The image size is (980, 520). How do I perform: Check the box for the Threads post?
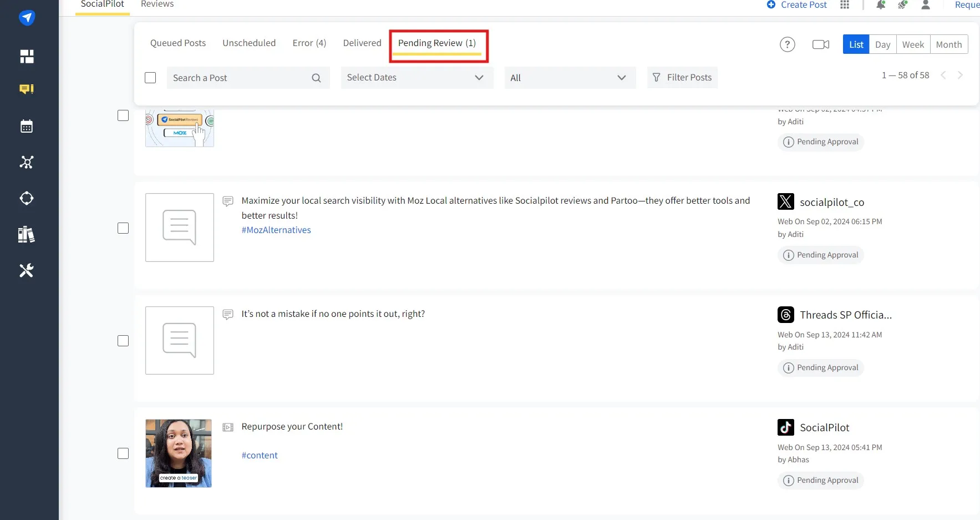[x=123, y=341]
